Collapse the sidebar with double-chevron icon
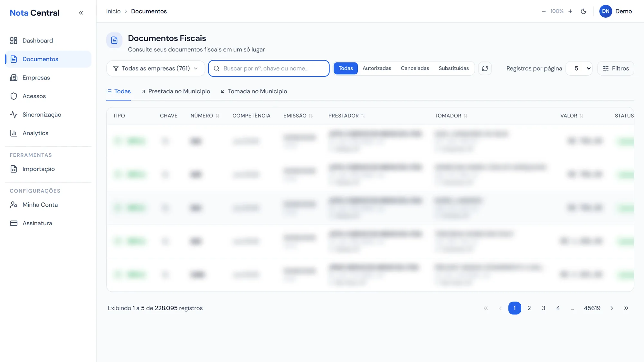 point(81,13)
